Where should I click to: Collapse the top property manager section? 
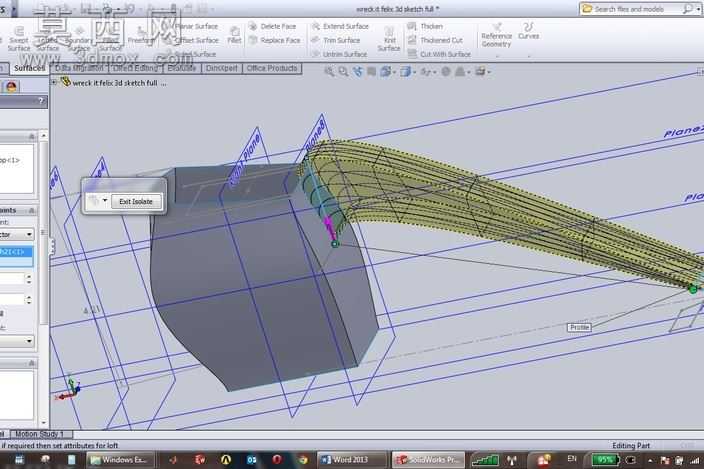tap(31, 136)
